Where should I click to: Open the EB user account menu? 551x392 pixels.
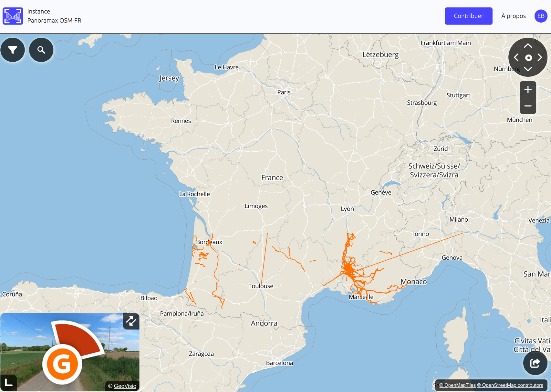[541, 16]
